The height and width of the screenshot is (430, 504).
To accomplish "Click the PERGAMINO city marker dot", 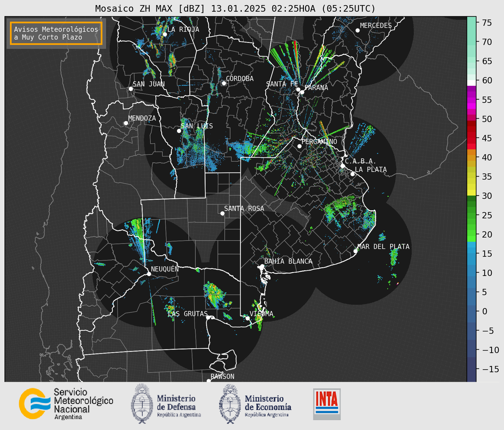I will pos(299,146).
